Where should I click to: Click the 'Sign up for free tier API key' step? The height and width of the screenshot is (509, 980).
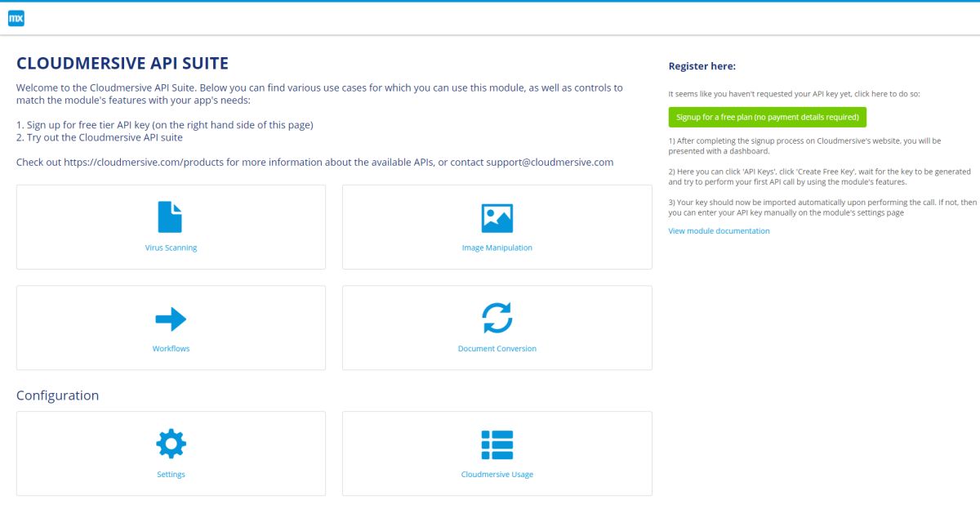click(x=165, y=125)
